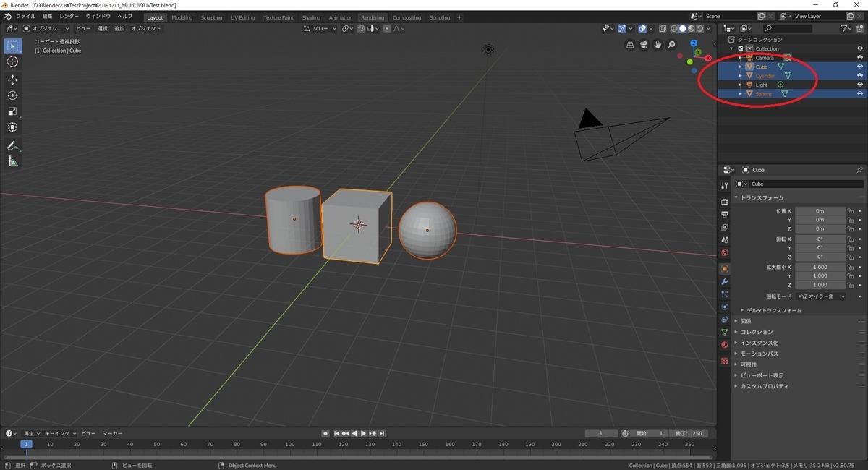Switch to solid viewport shading
The image size is (868, 470).
682,28
